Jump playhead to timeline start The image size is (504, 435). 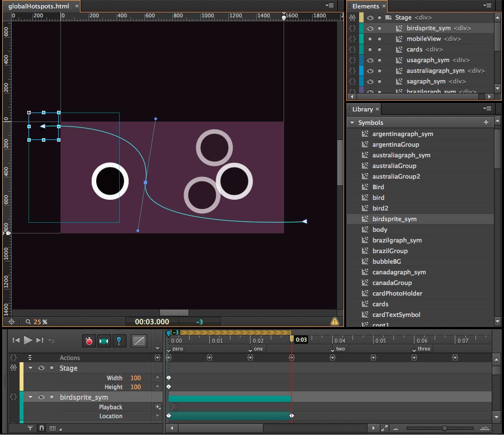tap(16, 340)
